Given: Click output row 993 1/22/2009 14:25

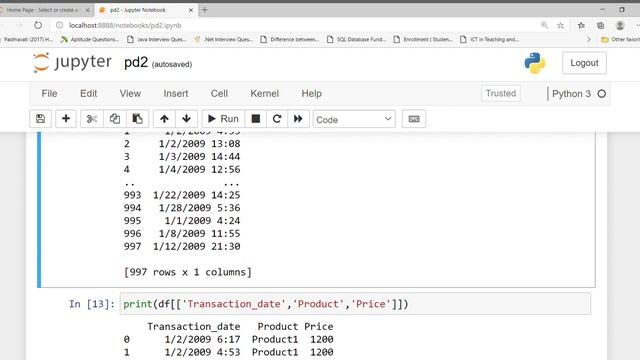Looking at the screenshot, I should coord(182,195).
